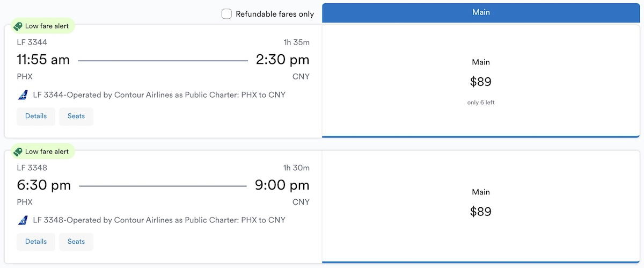Click the second Low fare alert tag icon
The width and height of the screenshot is (644, 268).
[x=18, y=151]
